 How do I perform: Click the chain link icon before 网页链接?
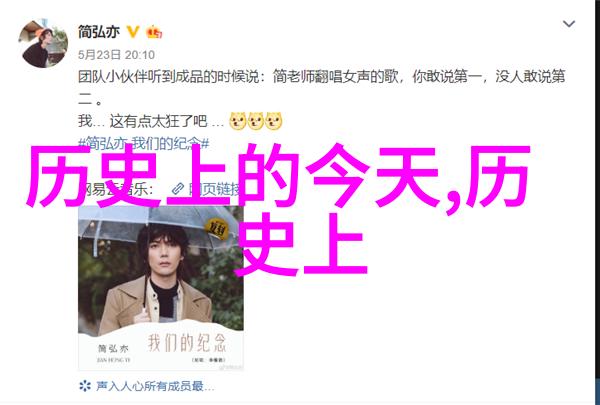tap(178, 189)
